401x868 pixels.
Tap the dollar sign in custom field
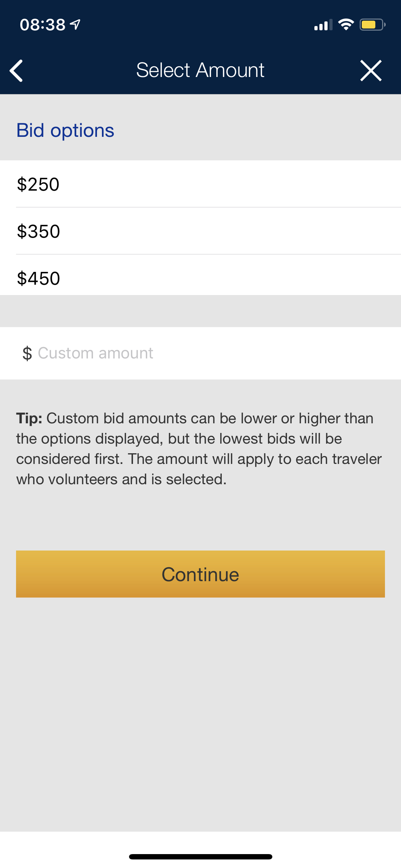coord(27,353)
